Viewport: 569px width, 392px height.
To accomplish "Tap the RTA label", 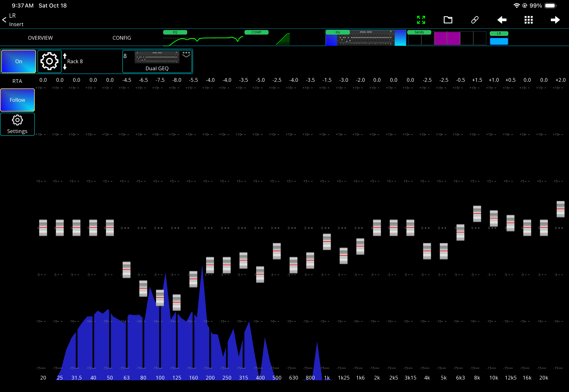I will click(x=17, y=81).
